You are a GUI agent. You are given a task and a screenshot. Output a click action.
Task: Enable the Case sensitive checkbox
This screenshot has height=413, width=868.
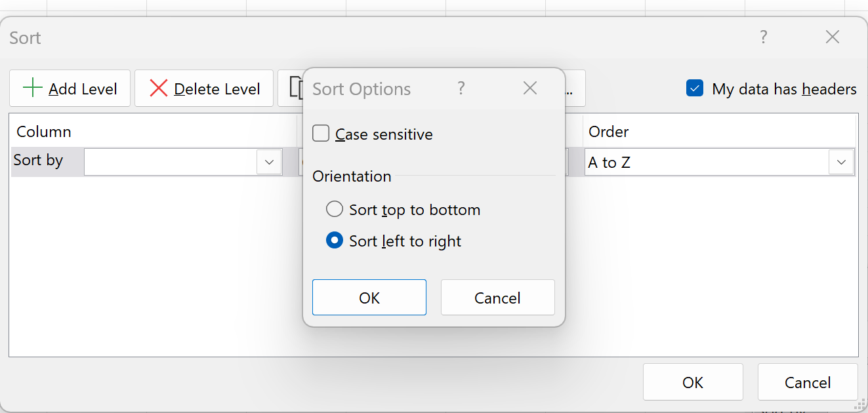(321, 134)
